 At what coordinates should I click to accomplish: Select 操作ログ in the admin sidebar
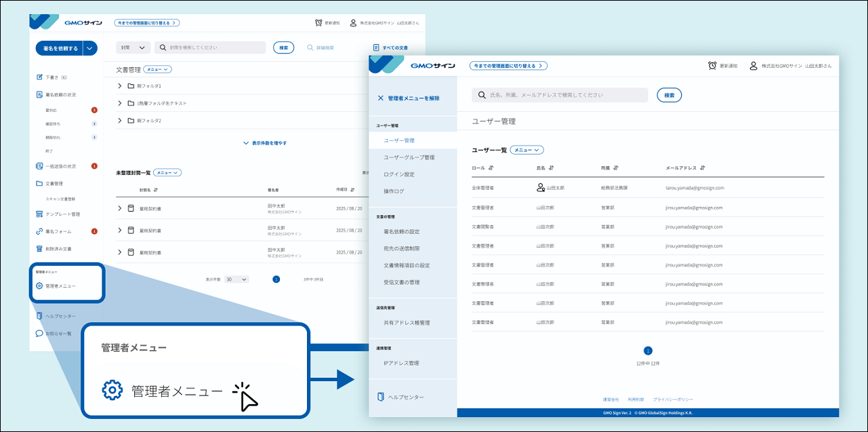coord(394,191)
